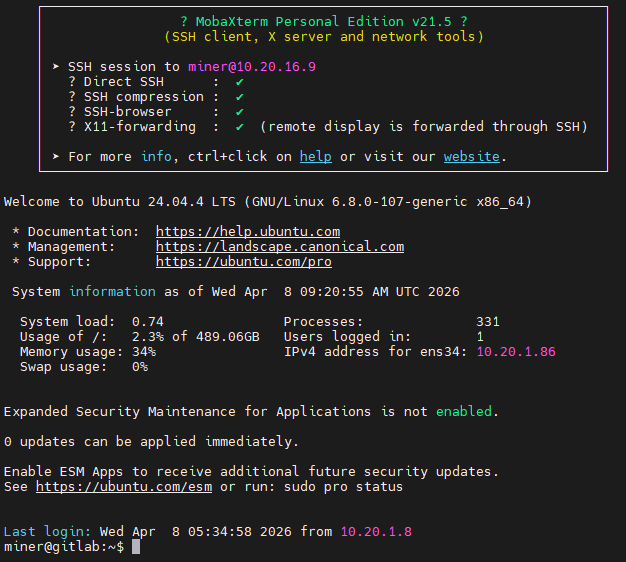
Task: Click the '0 updates can be applied immediately' line
Action: [151, 442]
